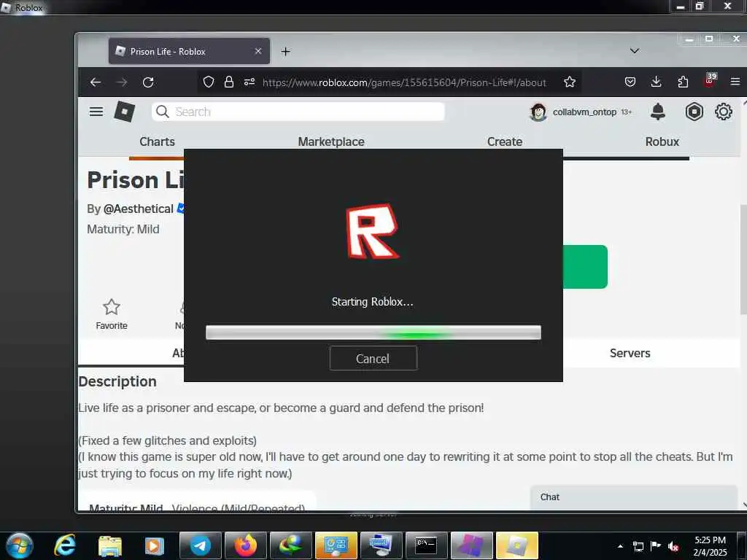Click the page vertical scrollbar

click(x=743, y=260)
